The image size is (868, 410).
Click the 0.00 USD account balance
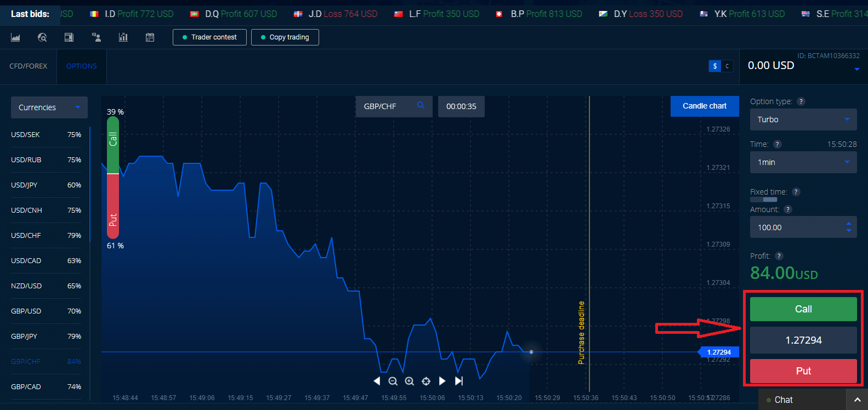click(771, 65)
